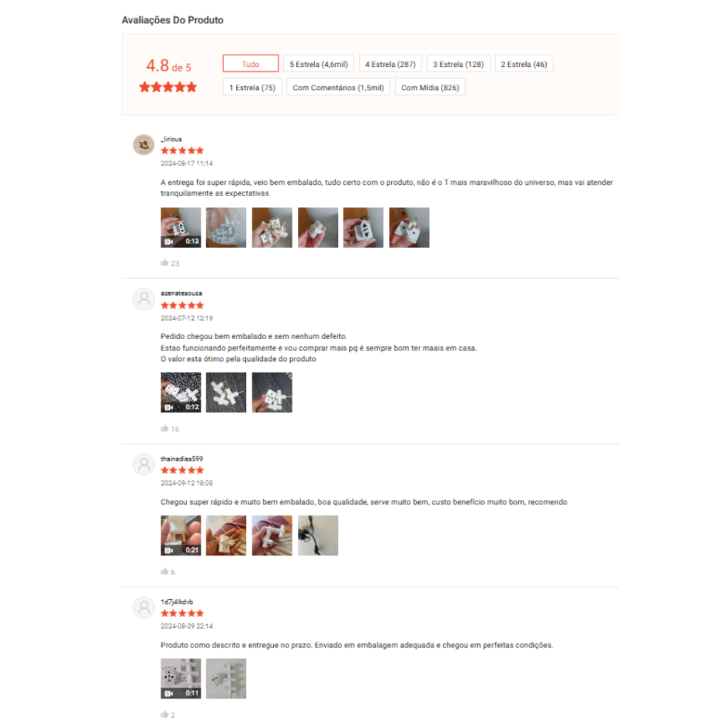Open _lirious profile avatar

[144, 145]
